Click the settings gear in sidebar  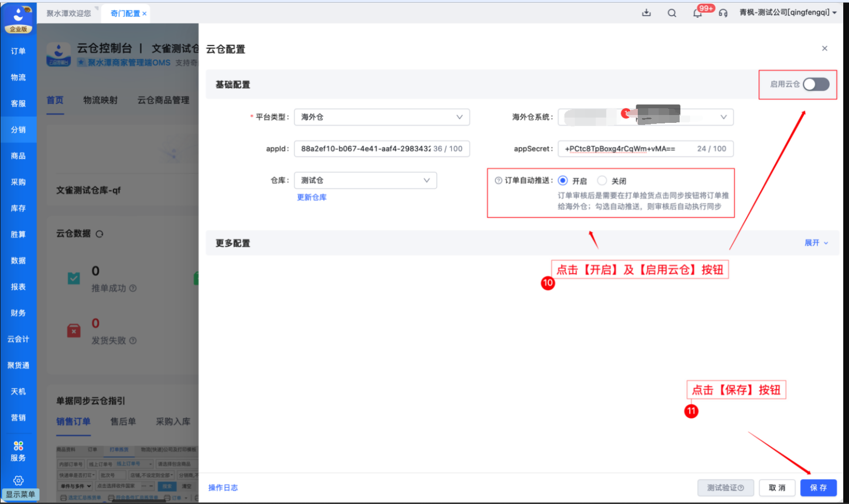18,480
